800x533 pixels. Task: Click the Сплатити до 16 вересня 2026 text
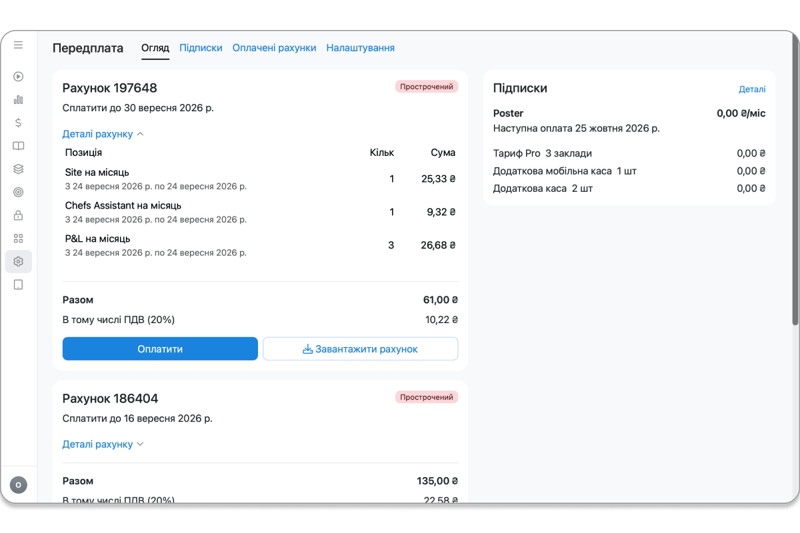[137, 419]
